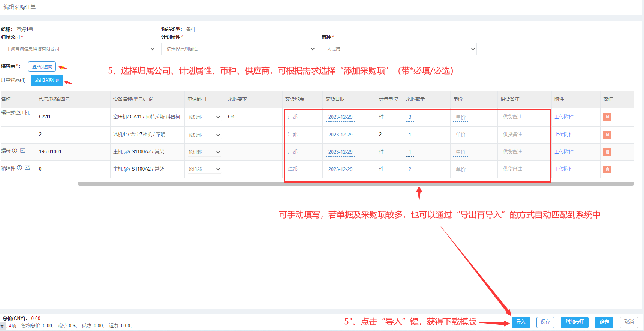The height and width of the screenshot is (331, 644).
Task: Click the 确定 confirm button
Action: coord(604,322)
